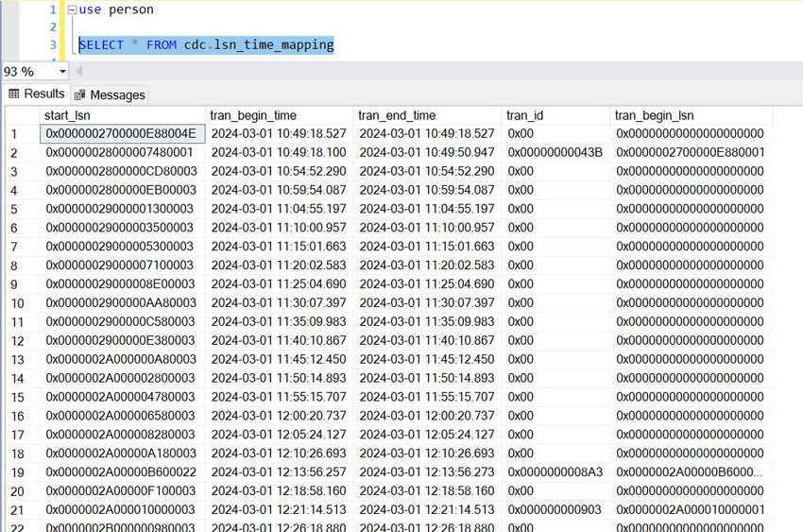Select tran_id value 0x000000000903

tap(555, 510)
